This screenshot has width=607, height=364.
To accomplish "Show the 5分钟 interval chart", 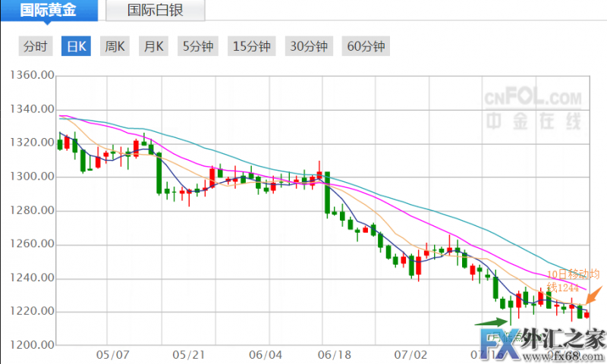I will 197,46.
